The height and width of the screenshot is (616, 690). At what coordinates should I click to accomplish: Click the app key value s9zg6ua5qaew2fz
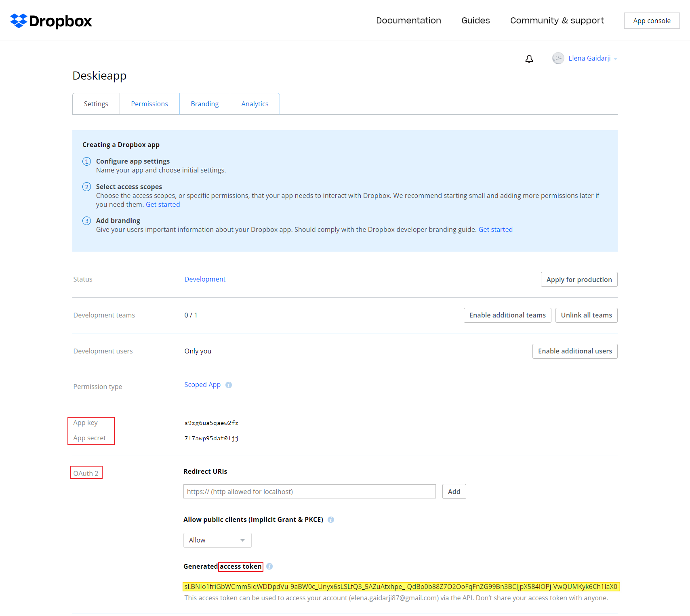(x=211, y=423)
